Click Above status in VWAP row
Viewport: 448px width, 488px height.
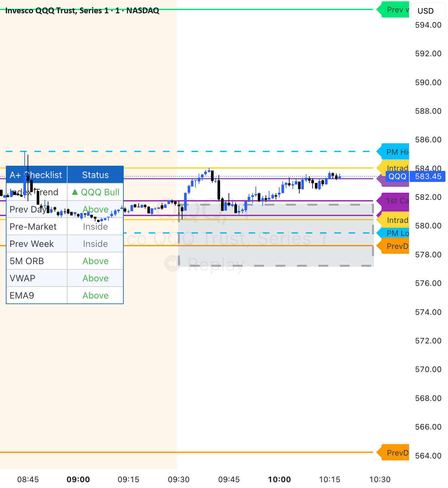pyautogui.click(x=95, y=278)
